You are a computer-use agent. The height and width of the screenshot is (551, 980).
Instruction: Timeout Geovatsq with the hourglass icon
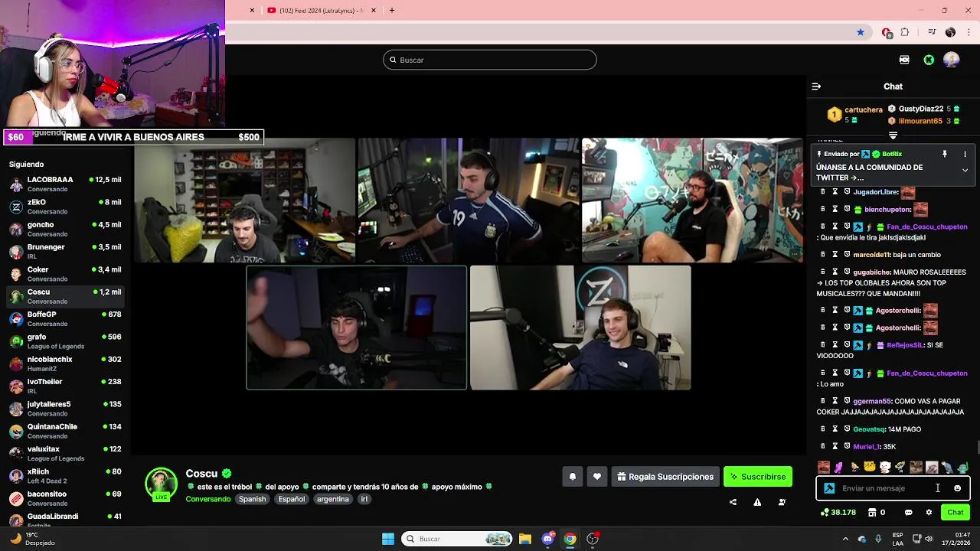click(x=835, y=429)
